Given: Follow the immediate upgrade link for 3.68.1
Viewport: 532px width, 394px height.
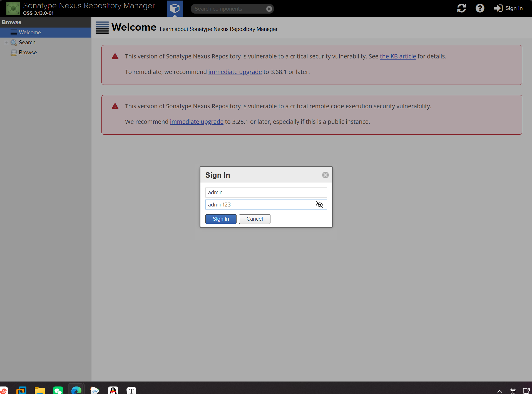Looking at the screenshot, I should coord(235,72).
